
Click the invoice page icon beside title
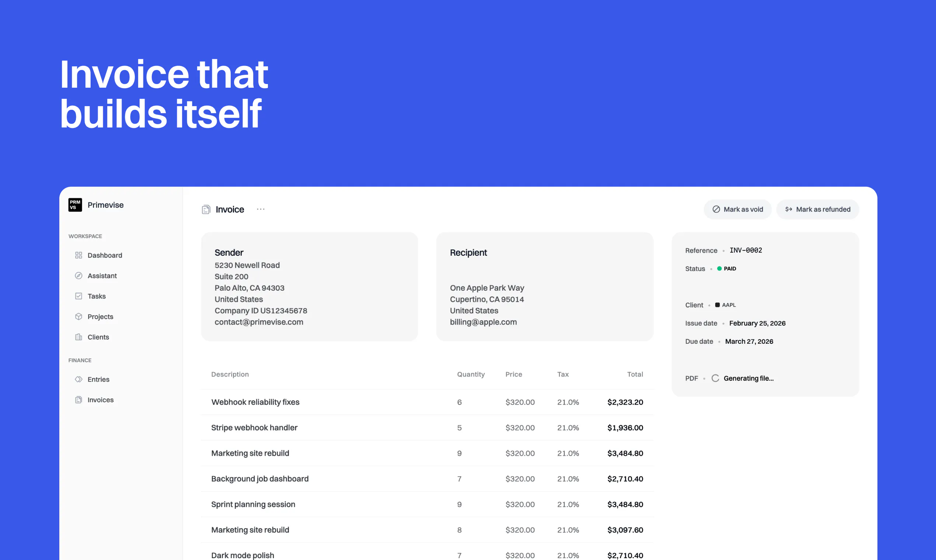(x=206, y=209)
